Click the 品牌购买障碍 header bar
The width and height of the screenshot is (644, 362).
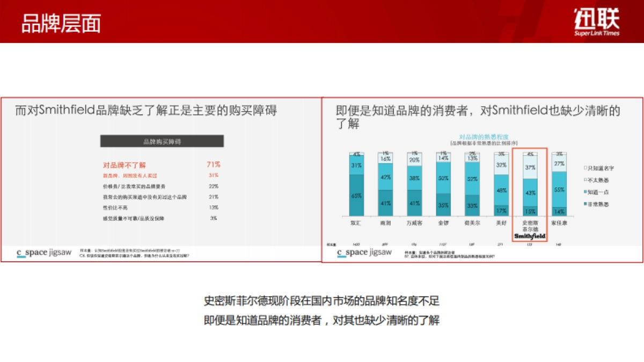click(161, 141)
